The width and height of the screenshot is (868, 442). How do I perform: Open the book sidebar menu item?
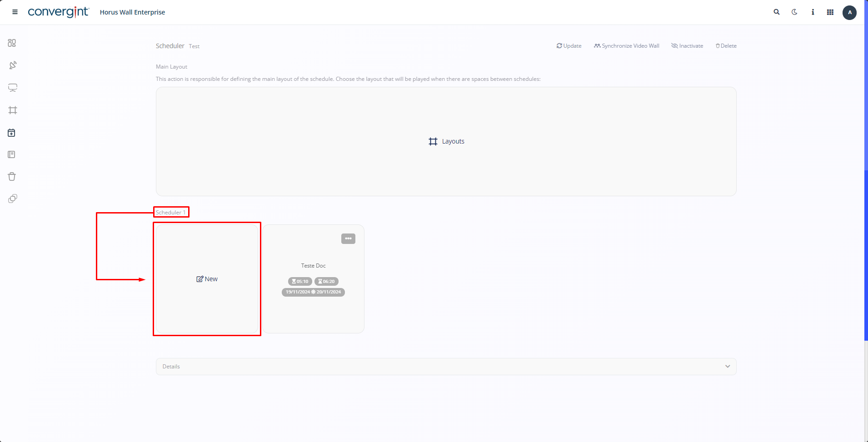12,155
